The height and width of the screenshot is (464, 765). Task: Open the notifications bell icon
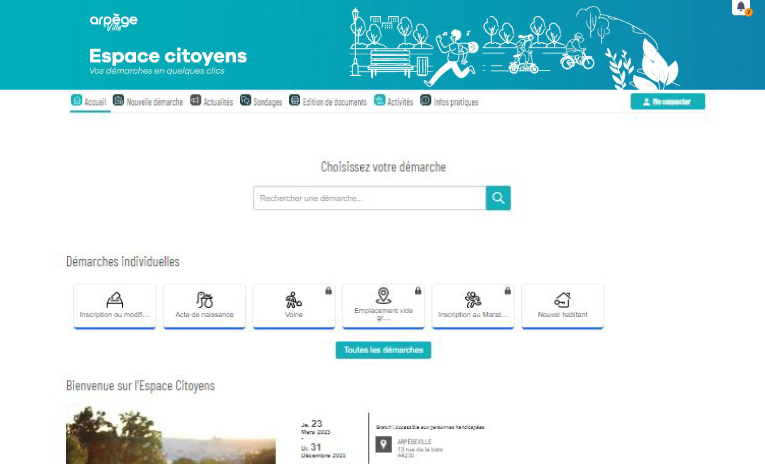pos(741,7)
